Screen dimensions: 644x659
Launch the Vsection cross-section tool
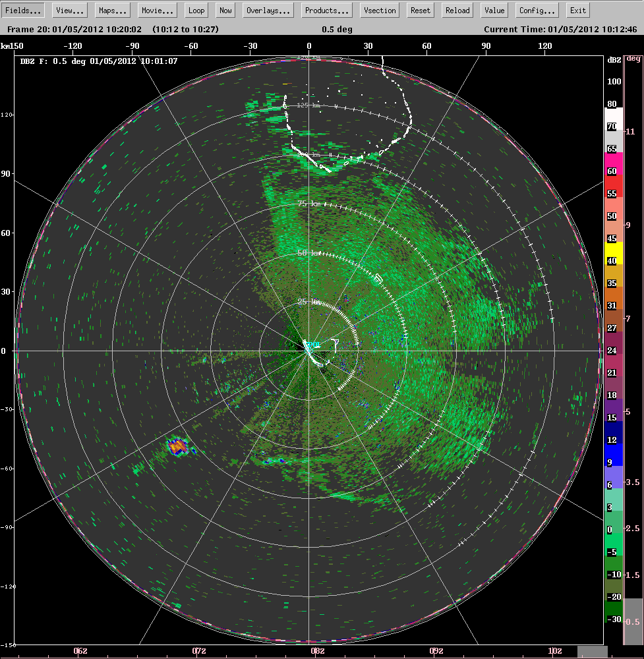tap(379, 10)
